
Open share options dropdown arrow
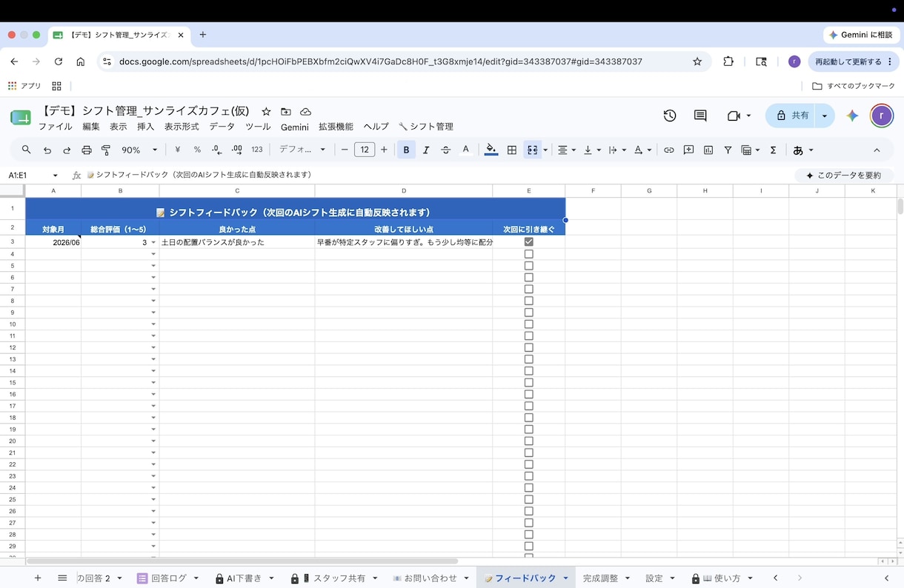825,116
